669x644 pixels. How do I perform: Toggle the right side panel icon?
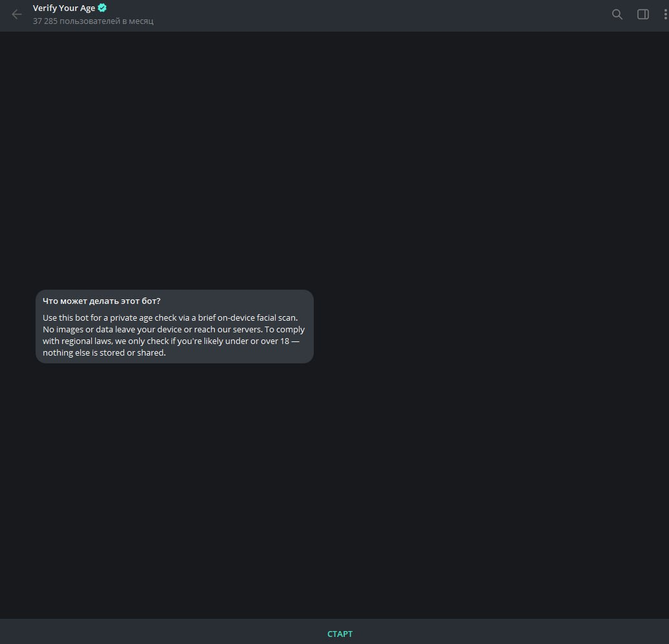[643, 14]
